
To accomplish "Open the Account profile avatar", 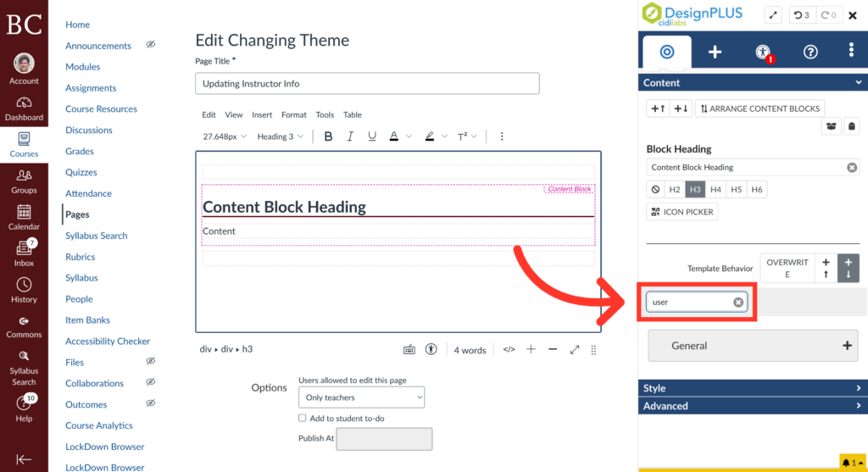I will click(24, 64).
